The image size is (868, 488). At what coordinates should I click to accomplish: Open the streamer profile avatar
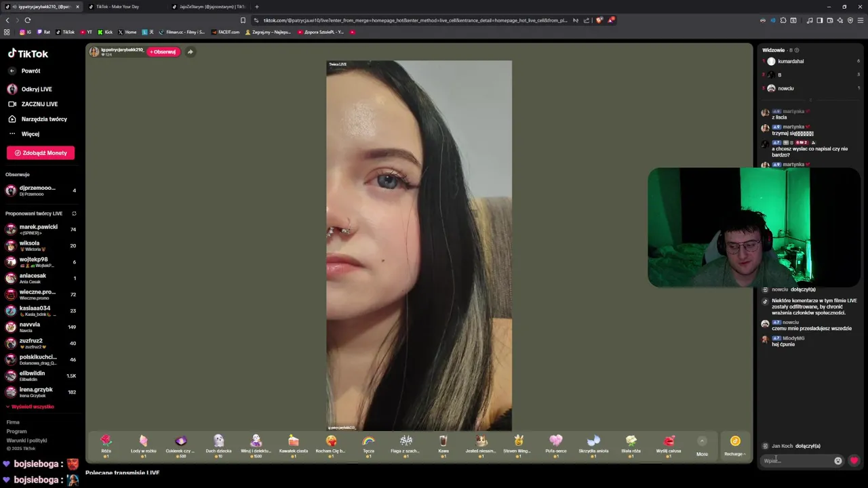94,52
